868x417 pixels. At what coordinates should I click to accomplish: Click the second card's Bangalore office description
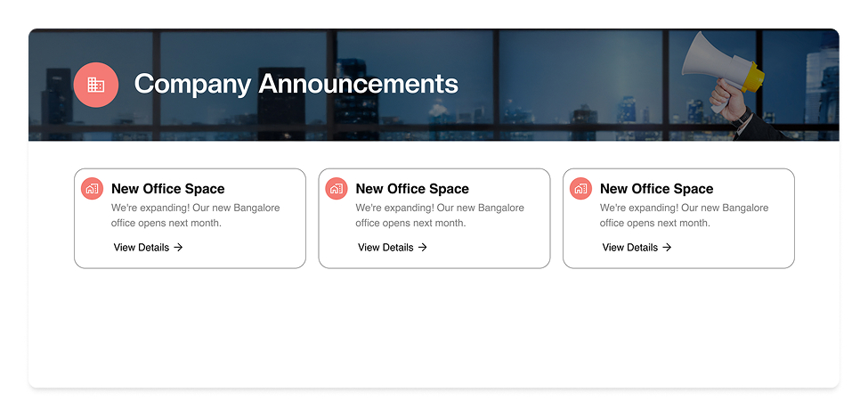pyautogui.click(x=440, y=216)
